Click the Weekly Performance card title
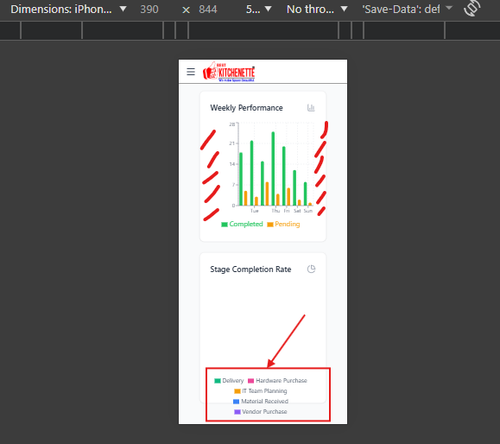 coord(246,108)
